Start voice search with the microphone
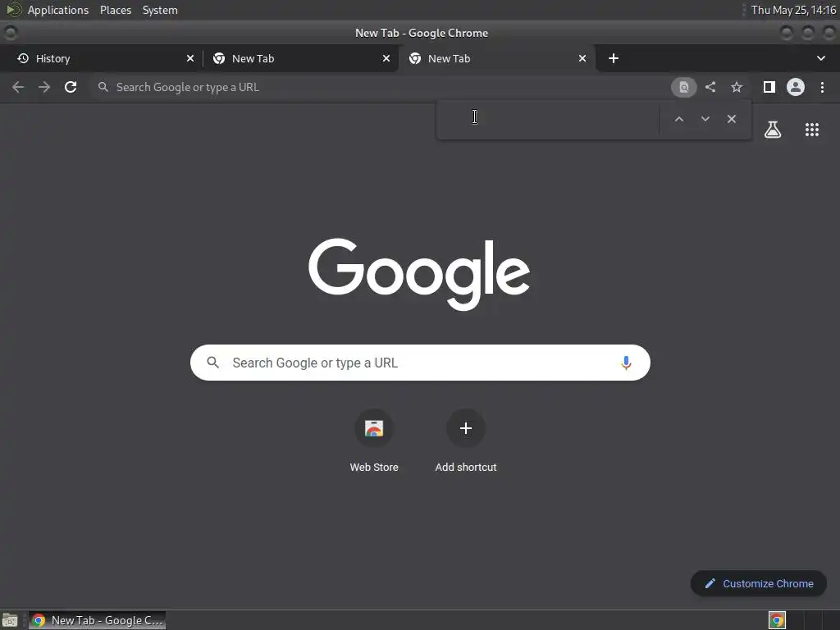This screenshot has width=840, height=630. click(626, 363)
